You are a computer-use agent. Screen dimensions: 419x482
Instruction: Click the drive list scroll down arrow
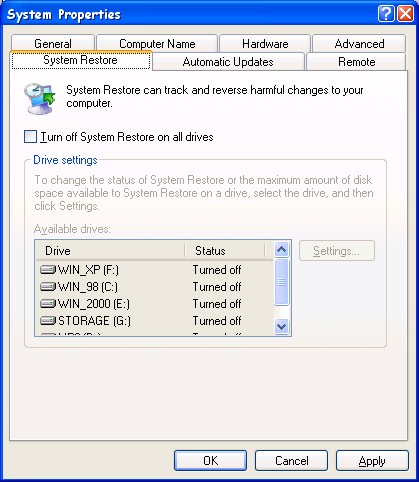(x=282, y=326)
